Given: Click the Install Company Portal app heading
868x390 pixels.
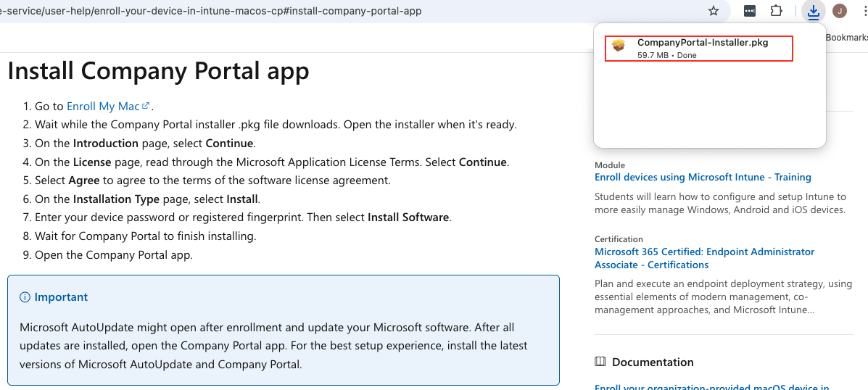Looking at the screenshot, I should click(158, 70).
